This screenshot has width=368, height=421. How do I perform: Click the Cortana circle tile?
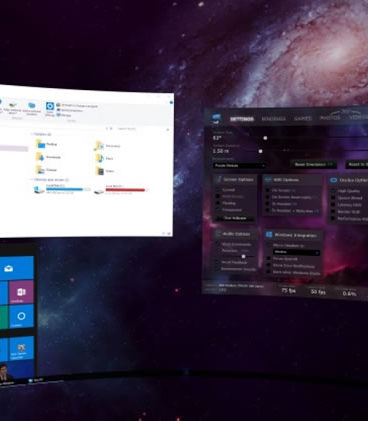(21, 316)
